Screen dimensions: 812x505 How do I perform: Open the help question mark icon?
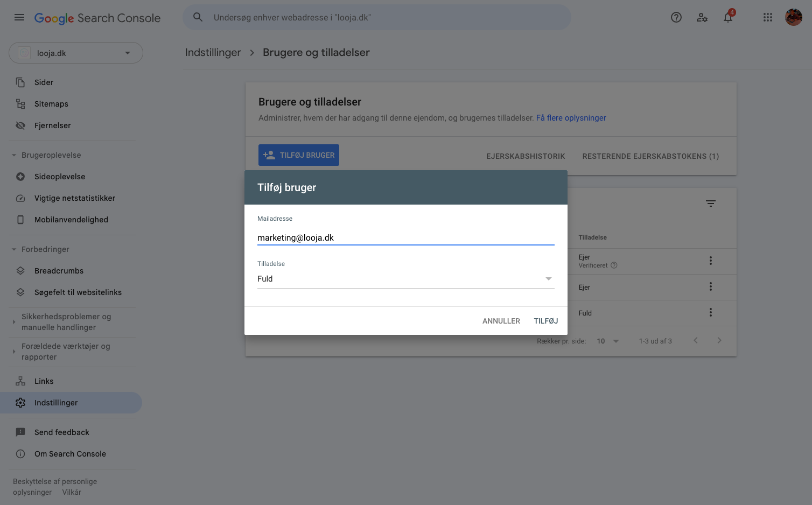coord(676,17)
